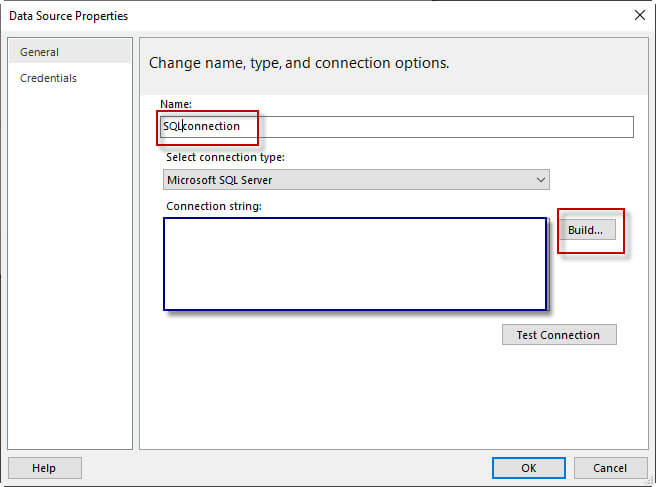Close the Data Source Properties dialog
This screenshot has width=656, height=487.
click(x=639, y=16)
